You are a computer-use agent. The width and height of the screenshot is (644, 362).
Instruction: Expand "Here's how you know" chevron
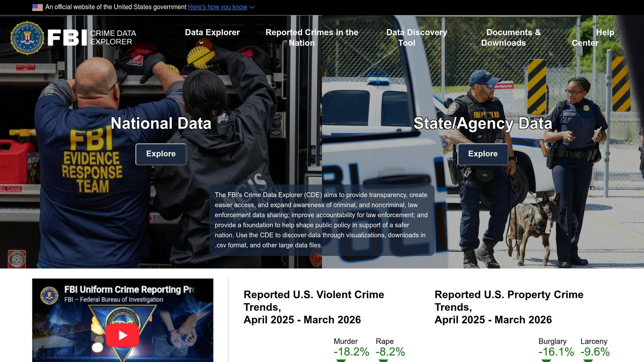click(x=252, y=7)
